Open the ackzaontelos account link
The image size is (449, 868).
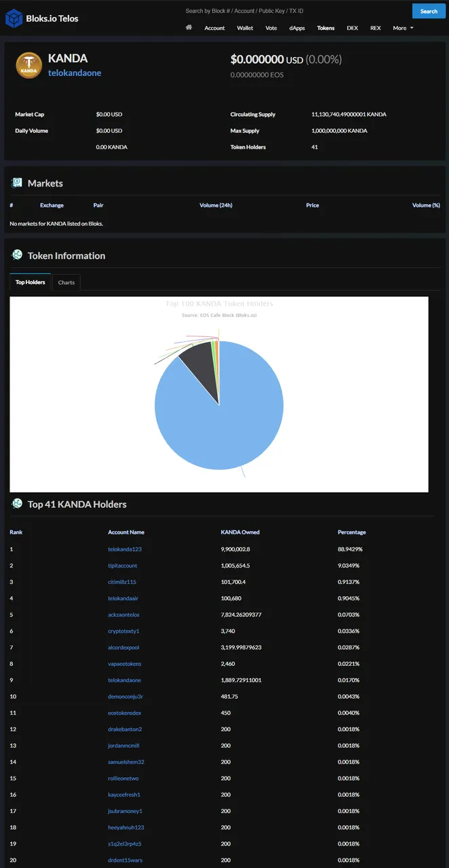point(123,614)
